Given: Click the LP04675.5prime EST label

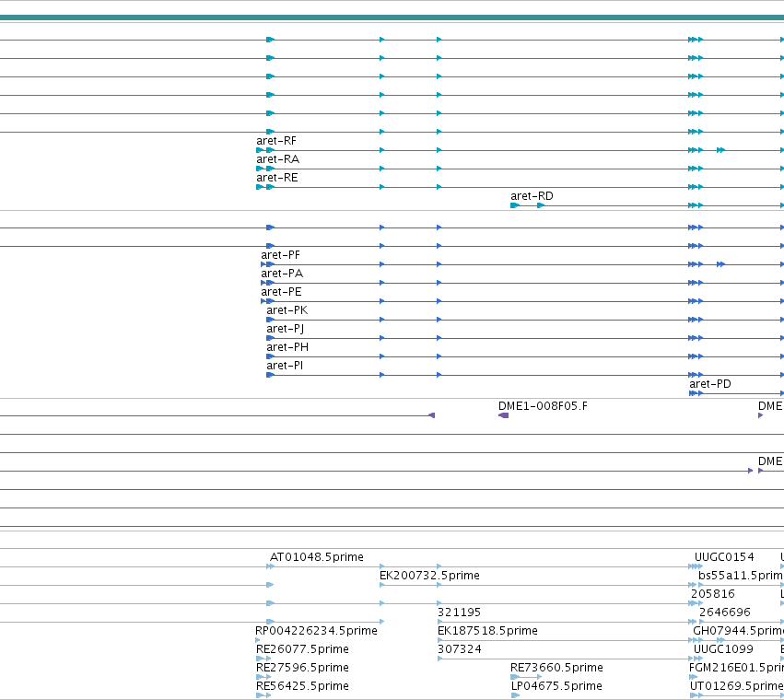Looking at the screenshot, I should tap(556, 686).
